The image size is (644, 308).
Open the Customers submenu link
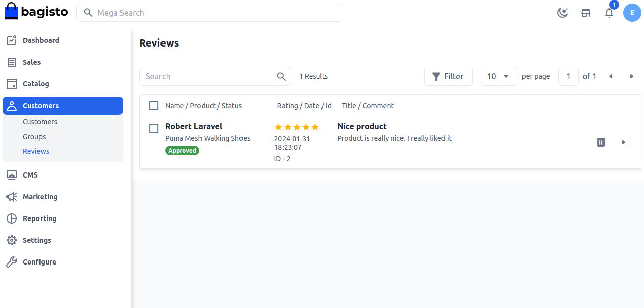pos(40,122)
